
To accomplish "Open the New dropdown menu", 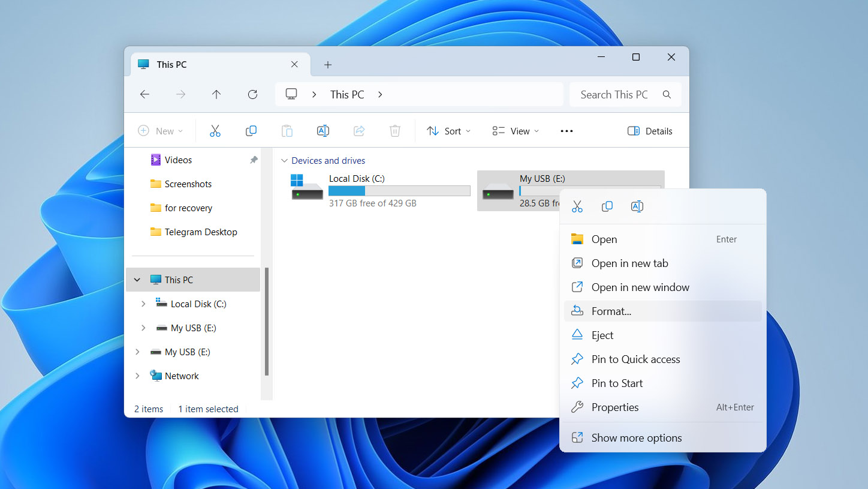I will pos(161,131).
